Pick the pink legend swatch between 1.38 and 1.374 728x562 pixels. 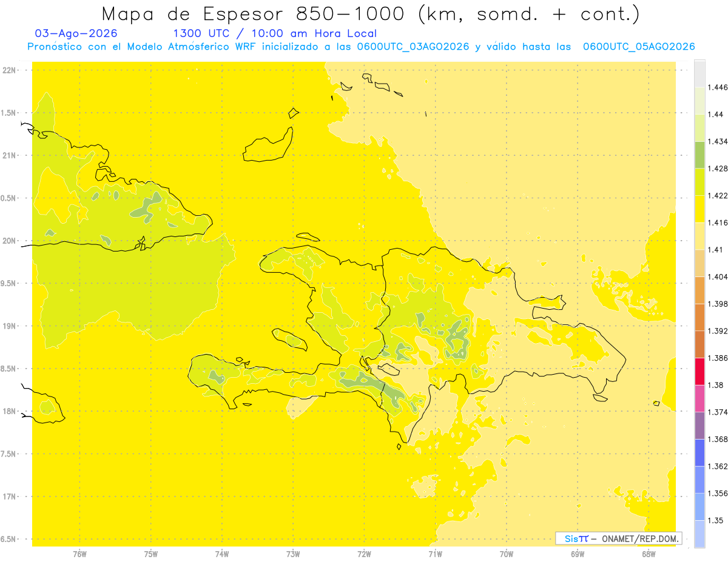tap(700, 398)
